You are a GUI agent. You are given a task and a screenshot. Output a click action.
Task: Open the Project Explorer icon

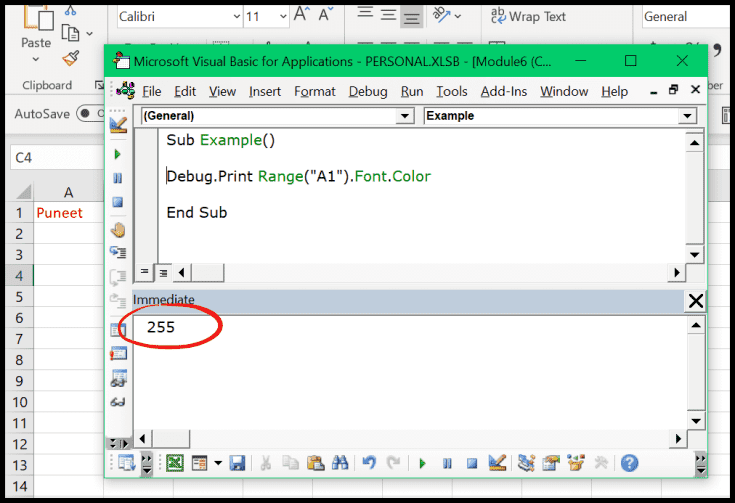526,463
